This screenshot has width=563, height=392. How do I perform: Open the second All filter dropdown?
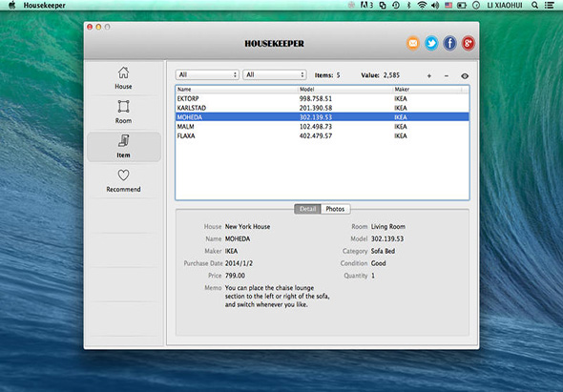[x=275, y=74]
